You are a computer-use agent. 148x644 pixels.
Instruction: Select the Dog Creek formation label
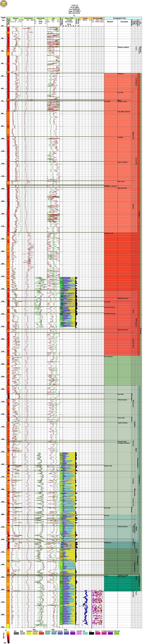[120, 92]
